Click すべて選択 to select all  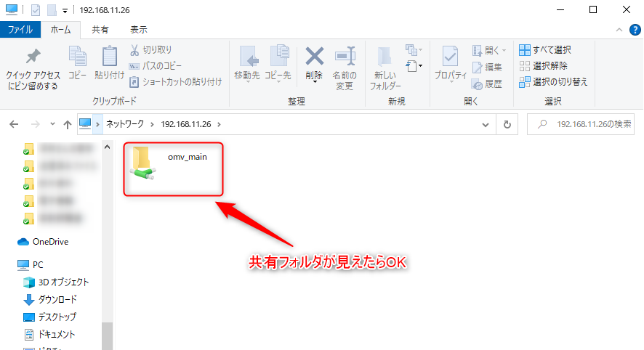click(x=545, y=50)
